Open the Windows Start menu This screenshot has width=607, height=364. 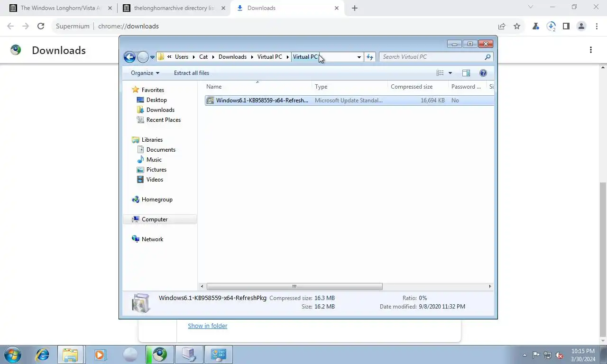tap(13, 355)
